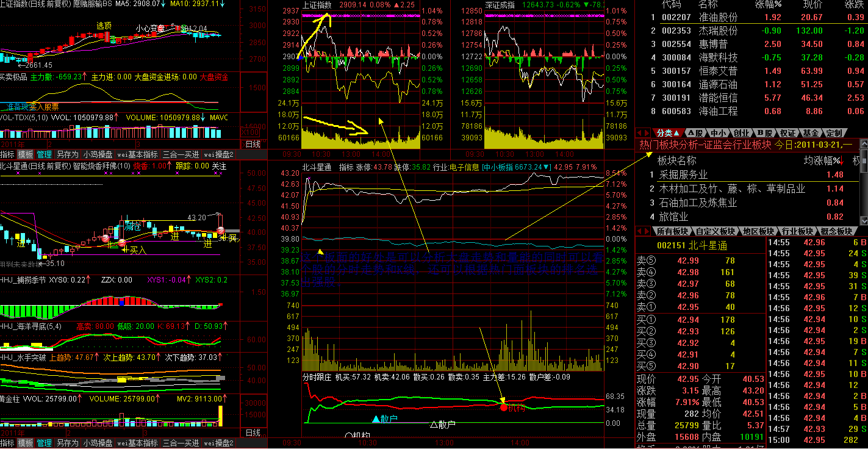The width and height of the screenshot is (868, 449).
Task: Click the 卖⑤ ask price 42.99
Action: (x=687, y=261)
